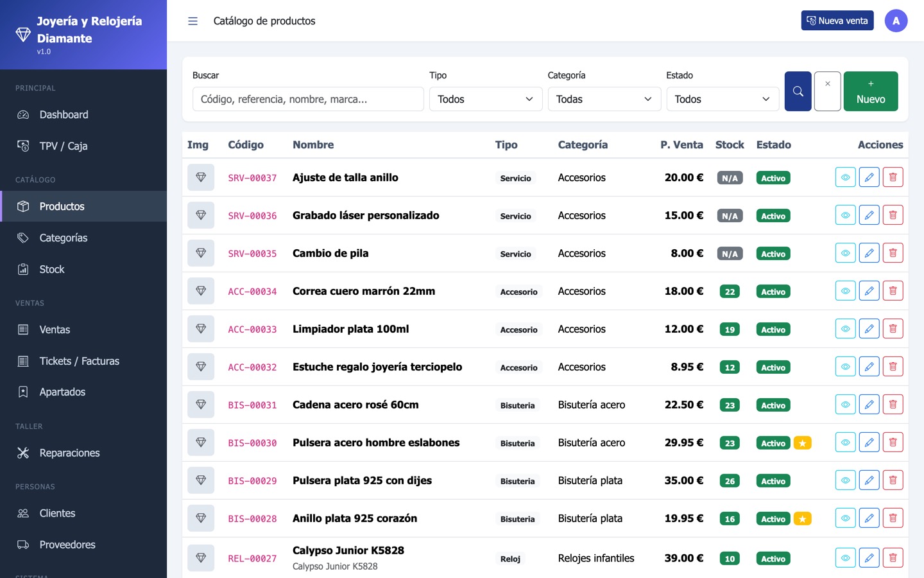This screenshot has width=924, height=578.
Task: Edit Grabado láser personalizado with pencil icon
Action: (869, 215)
